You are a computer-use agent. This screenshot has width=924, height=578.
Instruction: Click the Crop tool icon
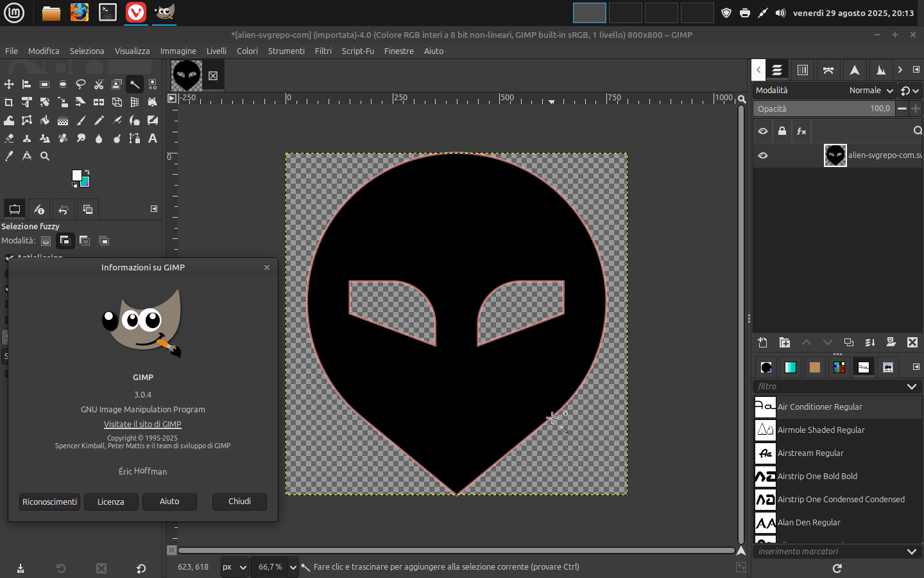click(x=9, y=102)
